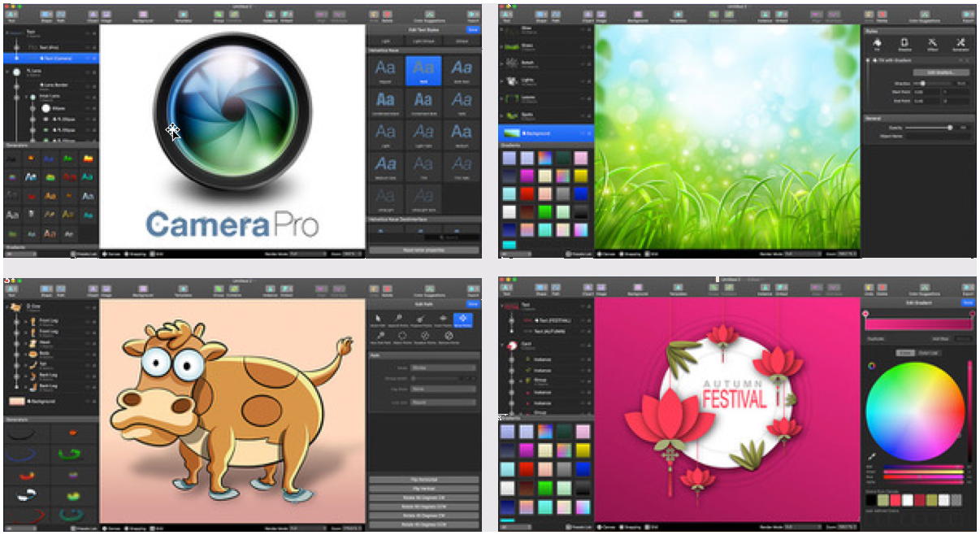Image resolution: width=980 pixels, height=535 pixels.
Task: Click Done in the Edit Gradient panel
Action: [x=968, y=302]
